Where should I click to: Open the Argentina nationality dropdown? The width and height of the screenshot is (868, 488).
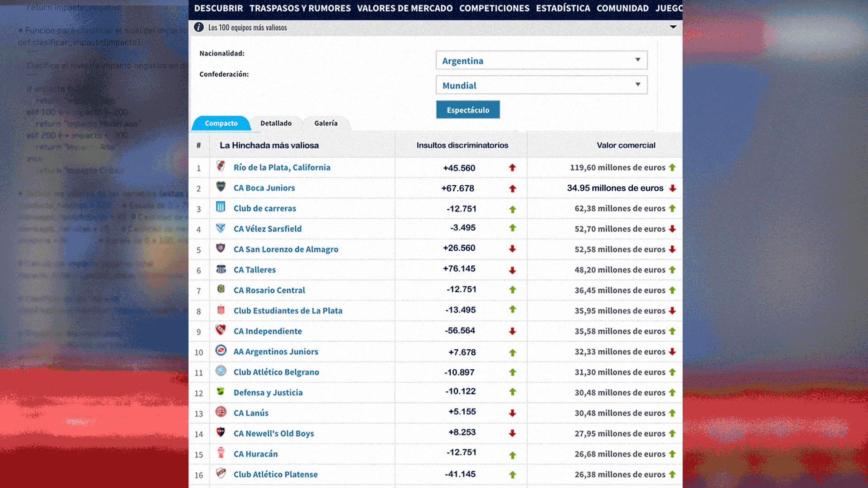pos(541,60)
